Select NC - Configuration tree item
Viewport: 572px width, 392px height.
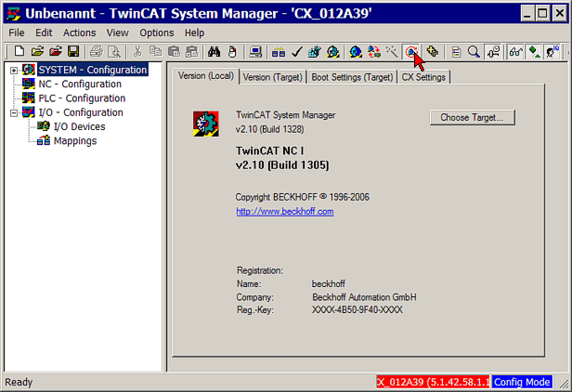tap(80, 84)
